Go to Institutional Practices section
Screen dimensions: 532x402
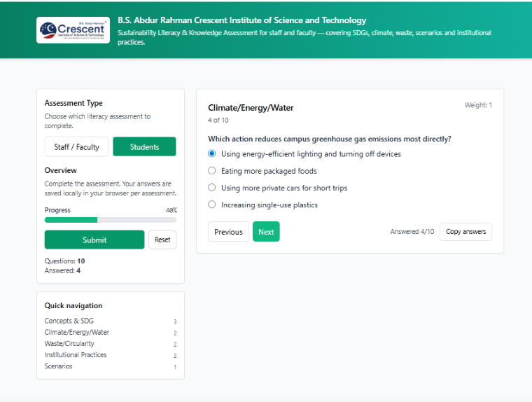click(76, 355)
